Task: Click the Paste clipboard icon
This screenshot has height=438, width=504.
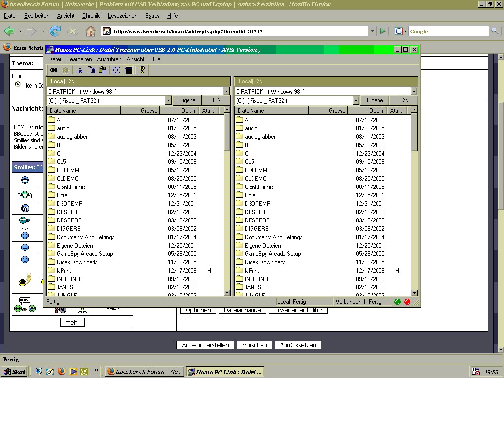Action: (x=102, y=70)
